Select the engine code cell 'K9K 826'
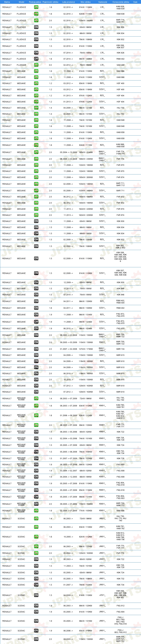 pos(120,53)
